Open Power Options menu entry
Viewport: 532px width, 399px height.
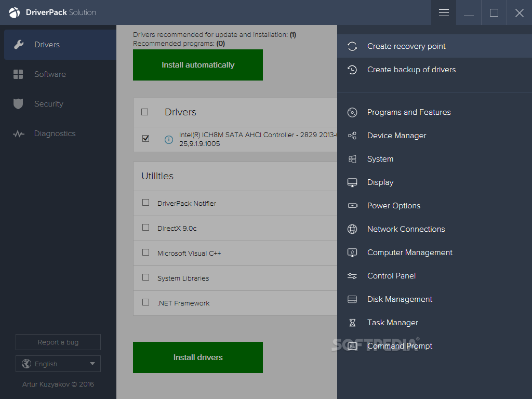pos(434,206)
